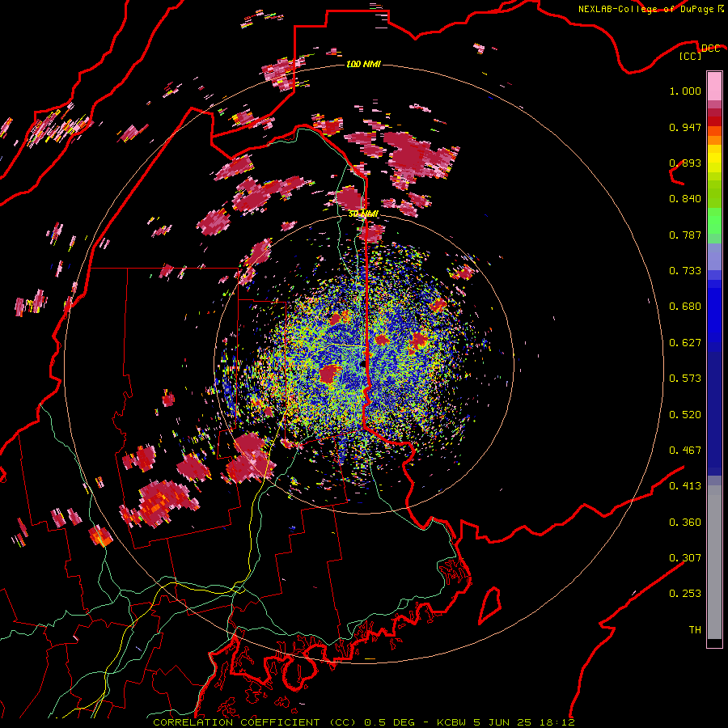Click the Correlation Coefficient caption at bottom
728x728 pixels.
[363, 722]
